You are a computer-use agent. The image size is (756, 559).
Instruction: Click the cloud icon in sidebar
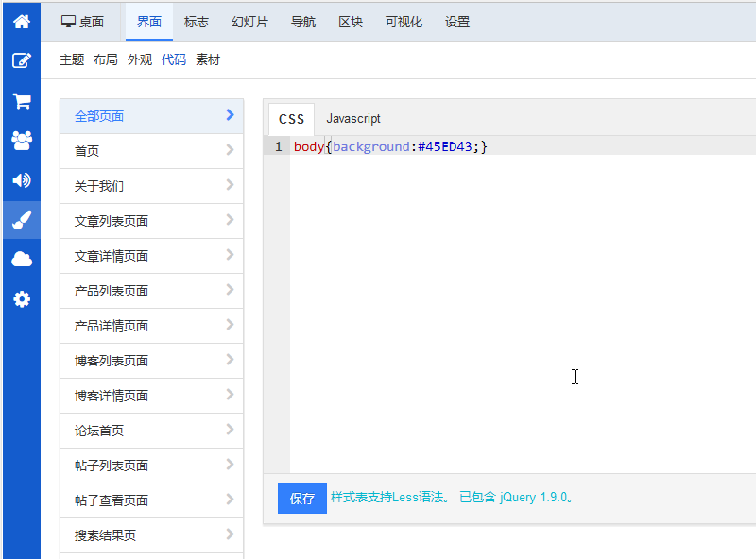(21, 260)
